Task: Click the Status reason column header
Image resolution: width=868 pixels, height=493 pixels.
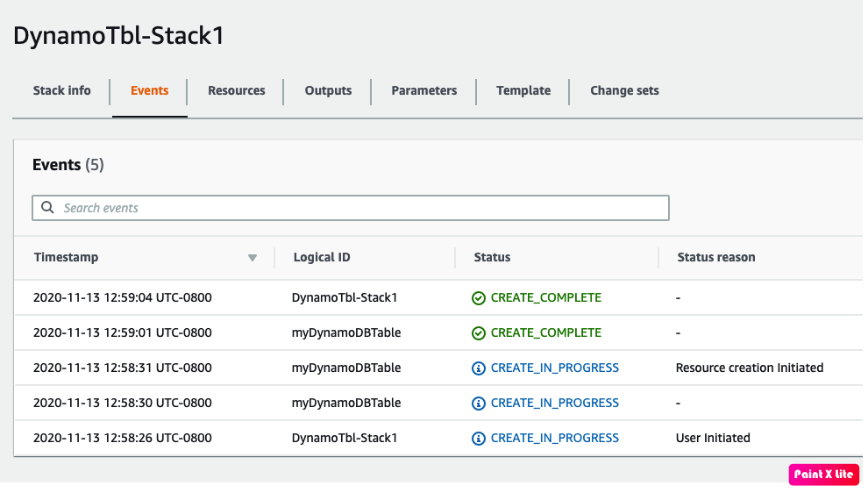Action: click(x=715, y=257)
